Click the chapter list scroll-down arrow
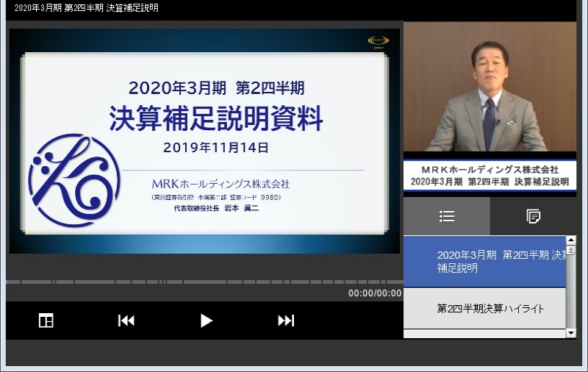The width and height of the screenshot is (588, 372). pyautogui.click(x=571, y=332)
